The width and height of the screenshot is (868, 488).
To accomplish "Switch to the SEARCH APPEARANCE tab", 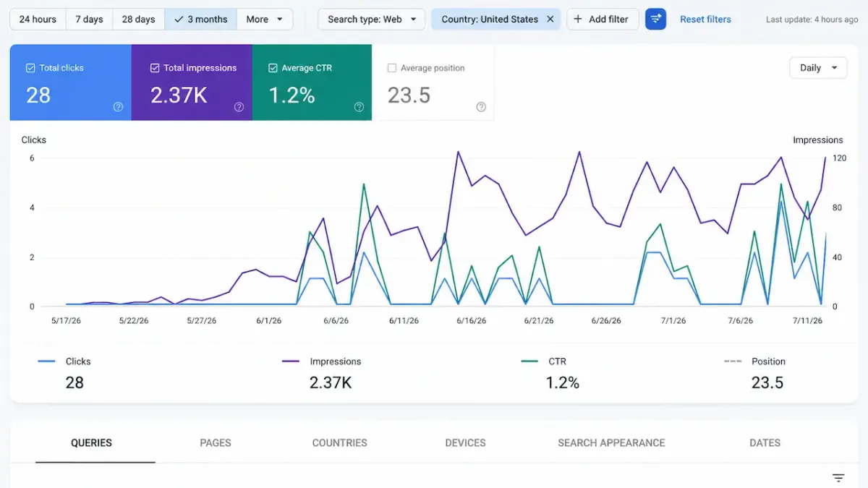I will click(611, 442).
